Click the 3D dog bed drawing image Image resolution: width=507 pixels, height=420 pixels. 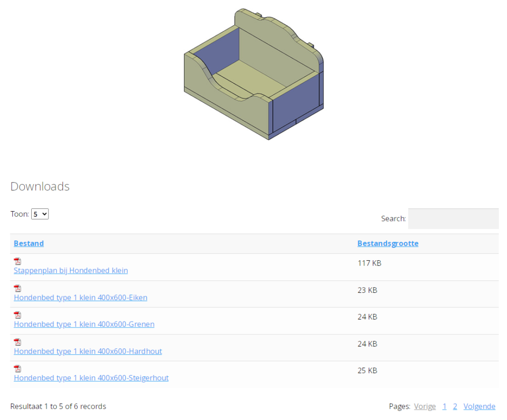tap(253, 74)
